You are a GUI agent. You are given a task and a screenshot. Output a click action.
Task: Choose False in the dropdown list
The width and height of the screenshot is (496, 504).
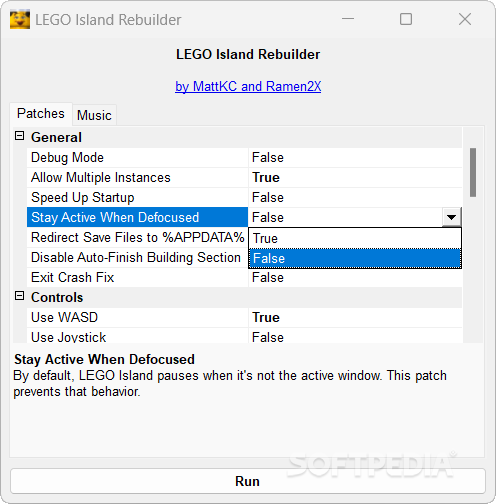pyautogui.click(x=355, y=258)
